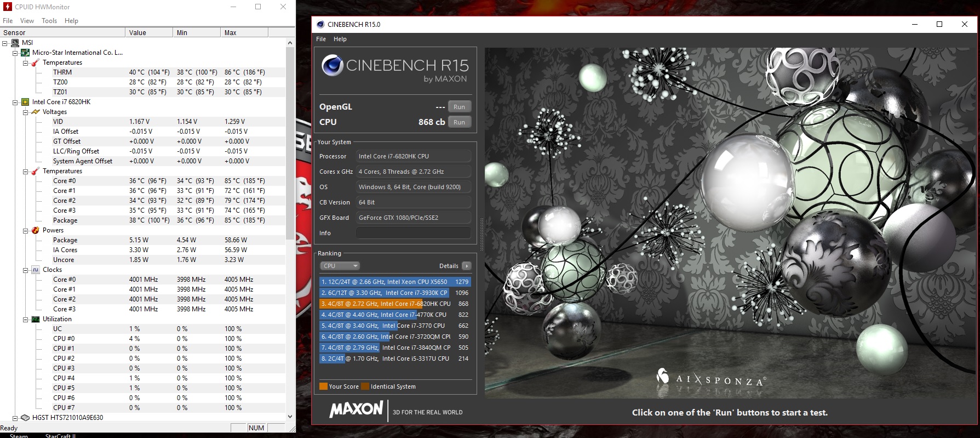This screenshot has width=980, height=438.
Task: Click the mainboard Temperatures thermometer icon
Action: tap(36, 62)
